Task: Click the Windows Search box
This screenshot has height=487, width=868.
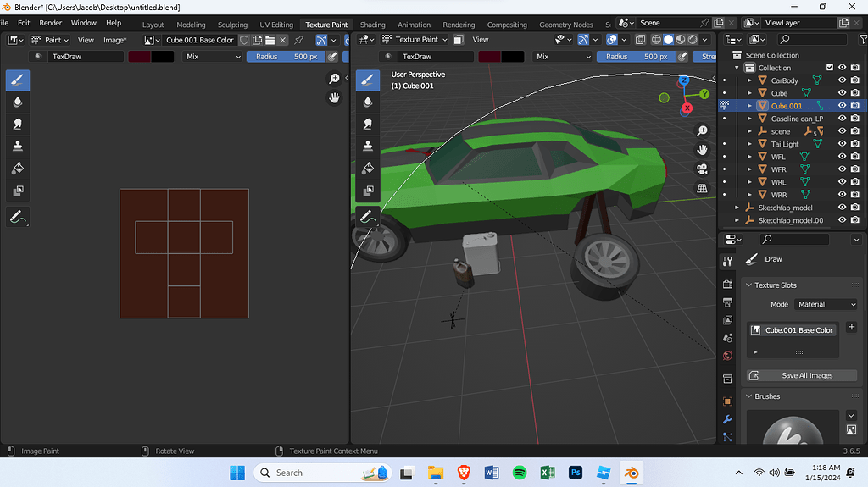Action: coord(323,473)
